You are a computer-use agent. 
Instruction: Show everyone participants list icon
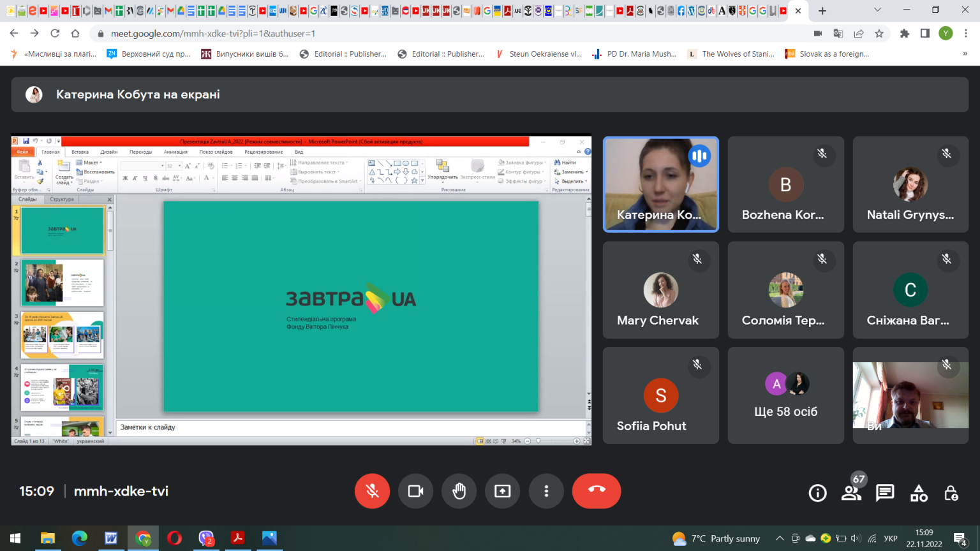[x=851, y=492]
